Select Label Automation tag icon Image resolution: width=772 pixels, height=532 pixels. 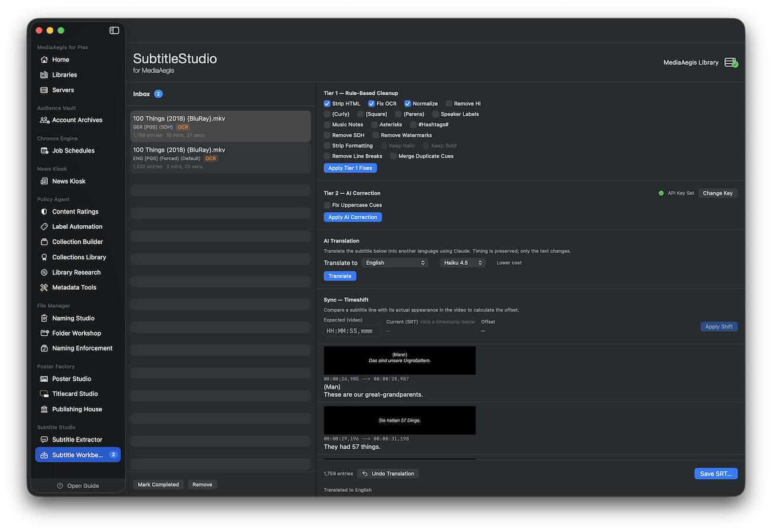pos(44,227)
